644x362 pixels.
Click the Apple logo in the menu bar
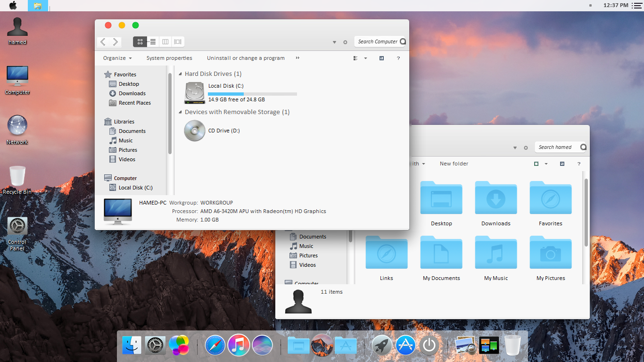tap(13, 5)
